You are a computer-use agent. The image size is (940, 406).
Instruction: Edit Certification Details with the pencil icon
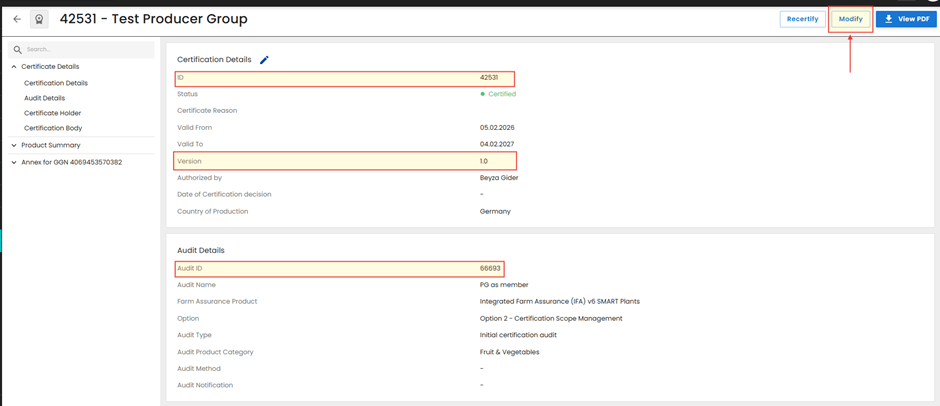click(264, 59)
